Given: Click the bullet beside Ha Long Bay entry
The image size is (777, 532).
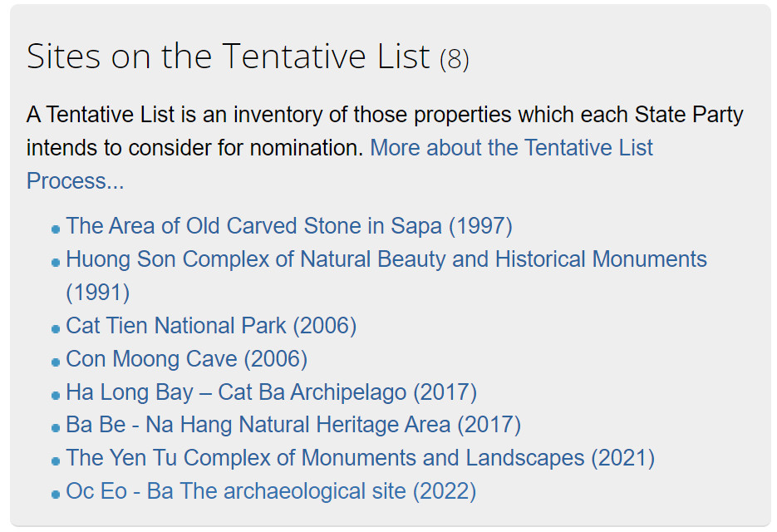Looking at the screenshot, I should click(56, 395).
